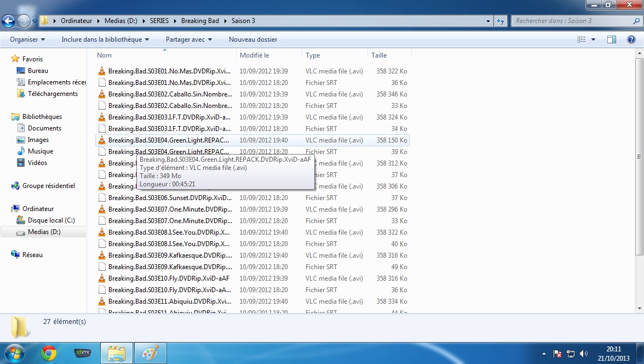Toggle the preview pane button
644x364 pixels.
[612, 39]
